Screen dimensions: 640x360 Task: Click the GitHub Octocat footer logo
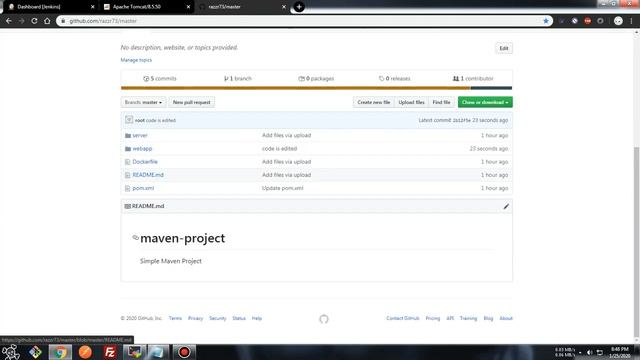pos(324,319)
